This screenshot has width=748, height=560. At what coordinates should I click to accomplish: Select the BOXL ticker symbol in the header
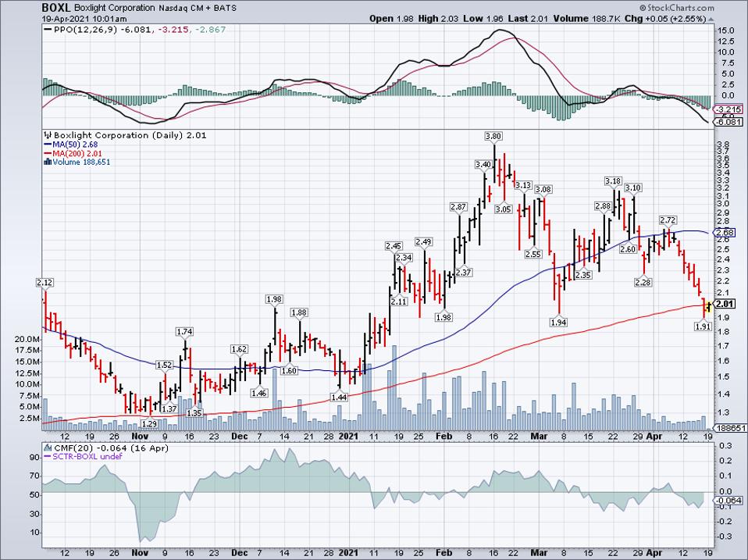56,8
